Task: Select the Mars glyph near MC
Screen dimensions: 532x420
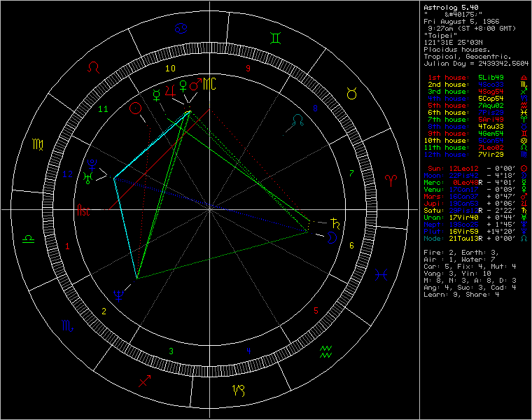Action: [196, 85]
